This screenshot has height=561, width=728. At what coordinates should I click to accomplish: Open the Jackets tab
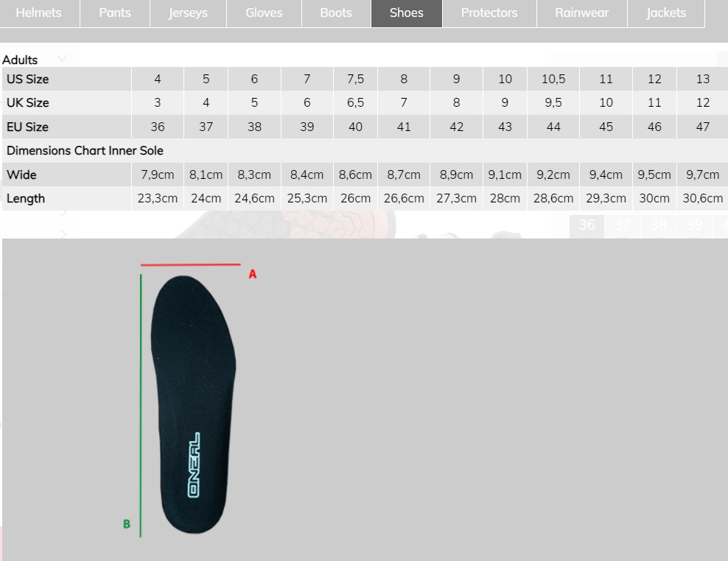pos(666,13)
